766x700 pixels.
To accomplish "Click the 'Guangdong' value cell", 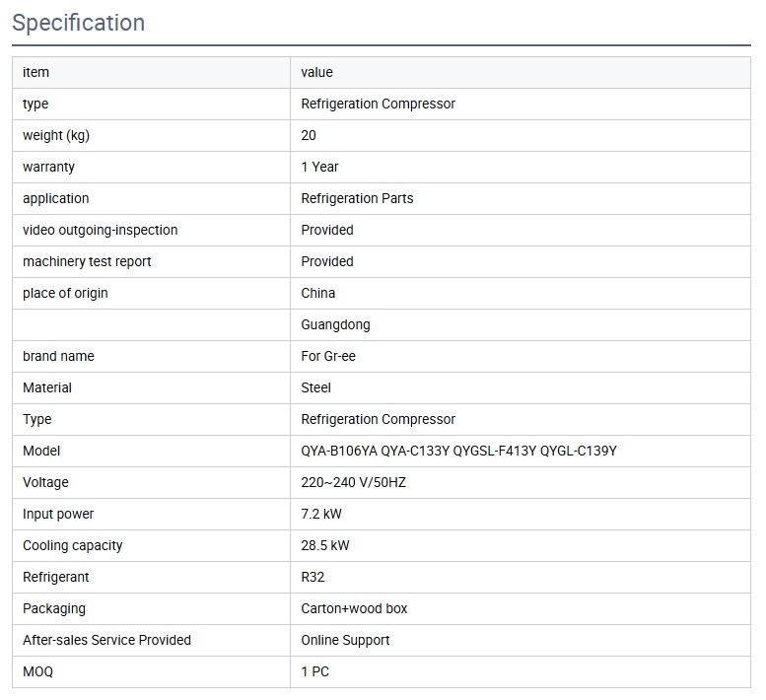I will click(335, 324).
